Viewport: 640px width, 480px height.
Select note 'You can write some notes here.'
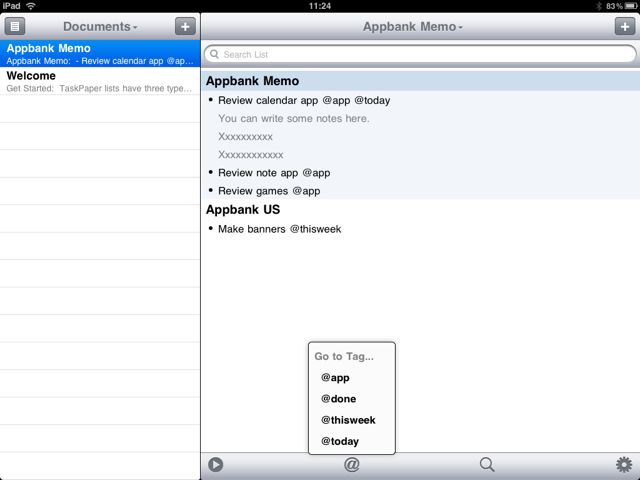294,118
